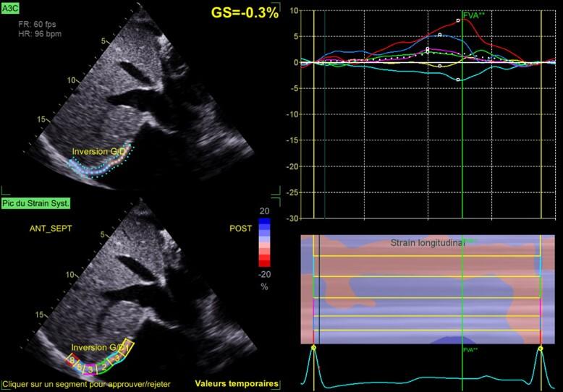Click the red curve peak marker
This screenshot has height=392, width=563.
458,21
